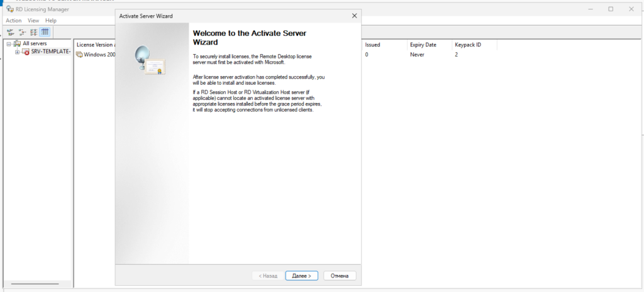Viewport: 644px width, 292px height.
Task: Minimize the RD Licensing Manager window
Action: [x=590, y=9]
